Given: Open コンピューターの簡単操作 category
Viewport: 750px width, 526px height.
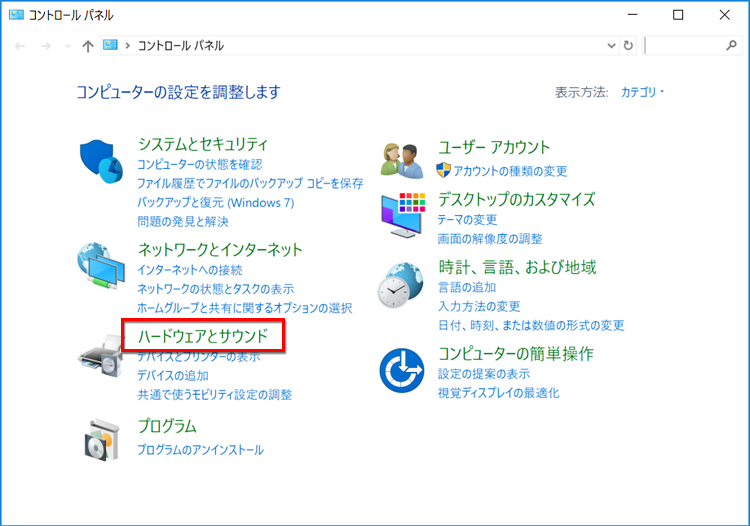Looking at the screenshot, I should click(516, 354).
